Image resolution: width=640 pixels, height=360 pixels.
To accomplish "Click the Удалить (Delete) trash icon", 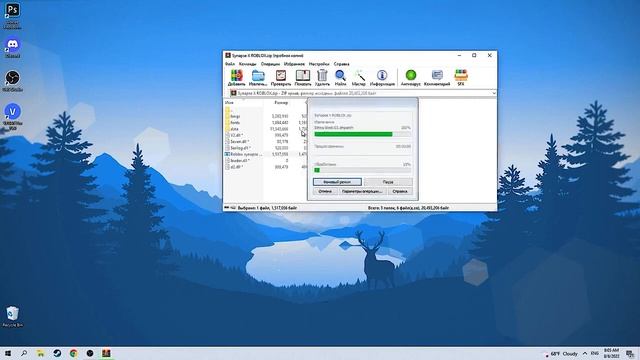I will point(322,77).
